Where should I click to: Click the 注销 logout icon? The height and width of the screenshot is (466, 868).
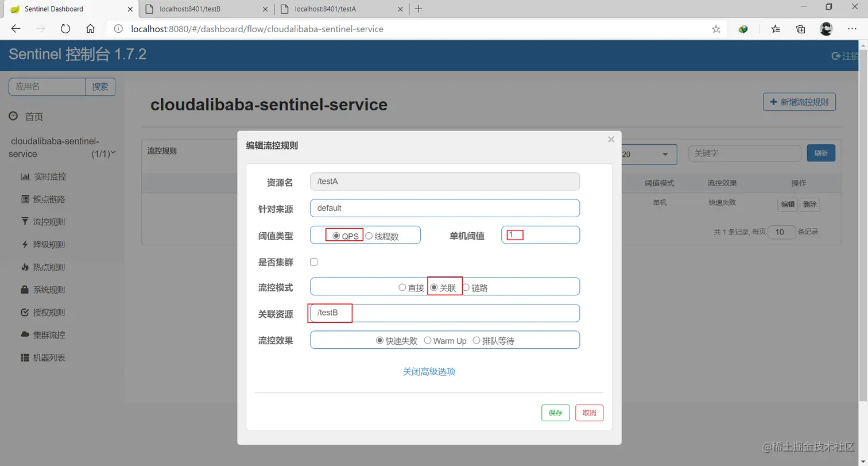[x=836, y=56]
